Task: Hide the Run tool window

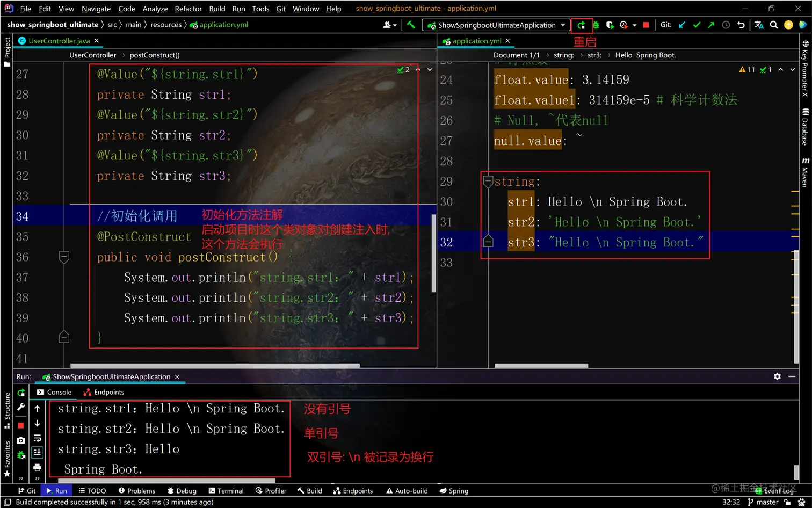Action: pyautogui.click(x=792, y=376)
